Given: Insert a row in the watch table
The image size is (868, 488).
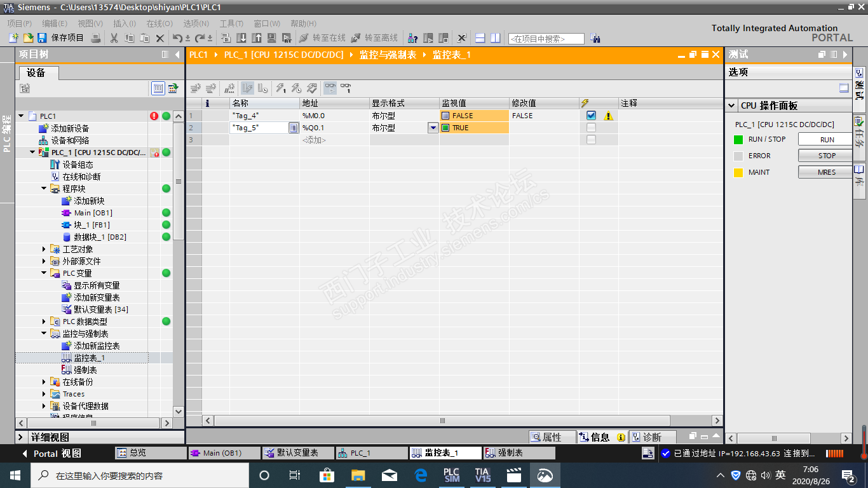Looking at the screenshot, I should [x=196, y=88].
